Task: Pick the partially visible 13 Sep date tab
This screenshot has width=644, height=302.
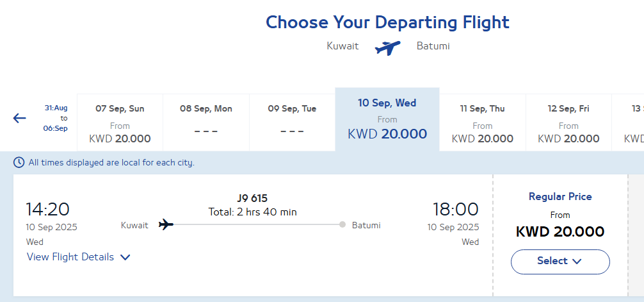Action: tap(628, 122)
